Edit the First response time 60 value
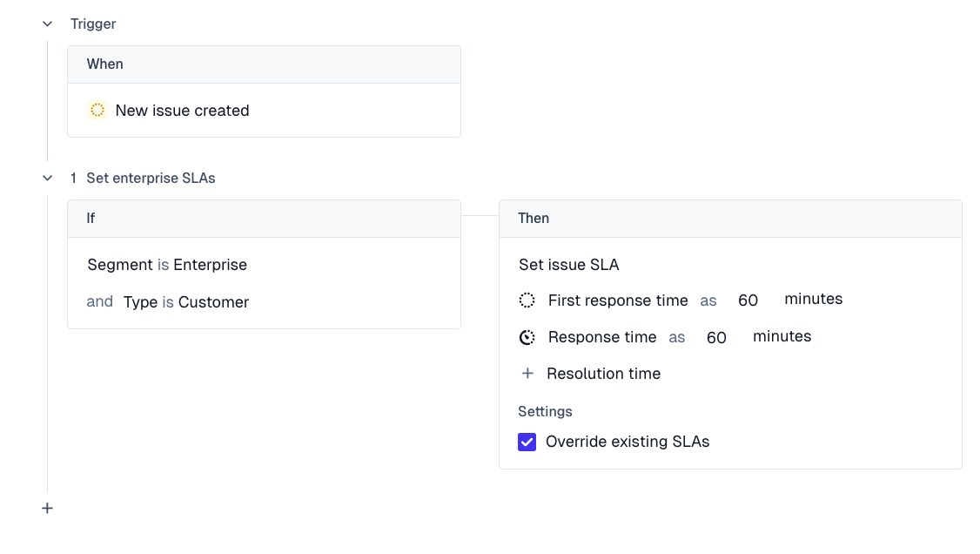This screenshot has height=554, width=980. click(x=748, y=301)
